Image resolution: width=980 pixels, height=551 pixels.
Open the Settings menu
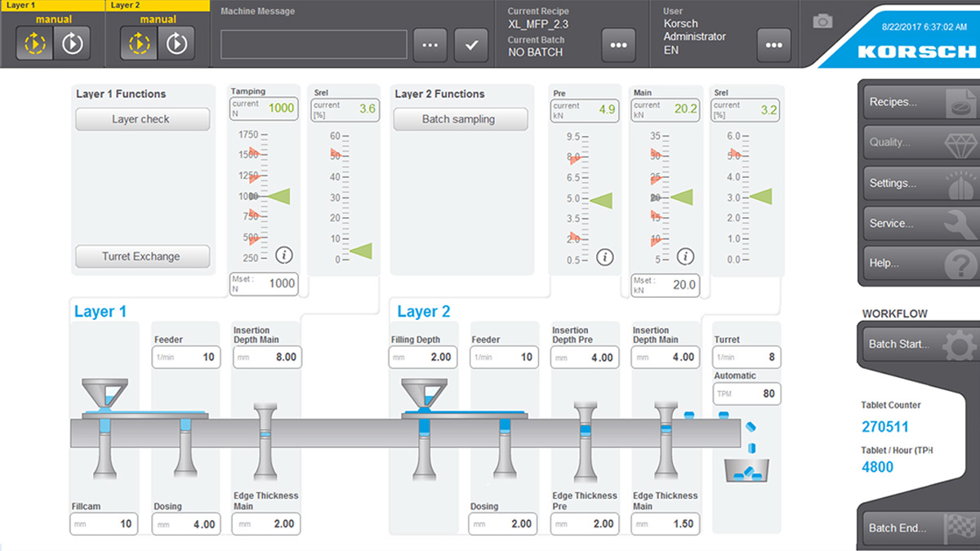[918, 183]
